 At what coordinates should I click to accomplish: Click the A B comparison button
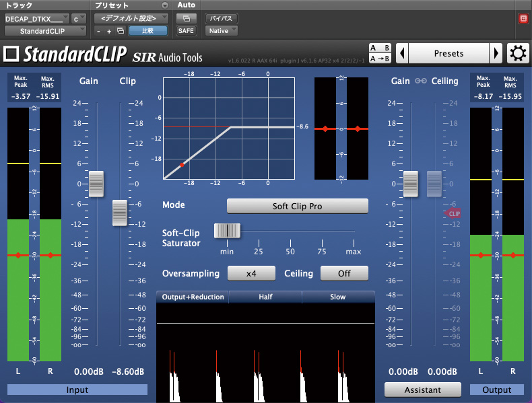380,48
